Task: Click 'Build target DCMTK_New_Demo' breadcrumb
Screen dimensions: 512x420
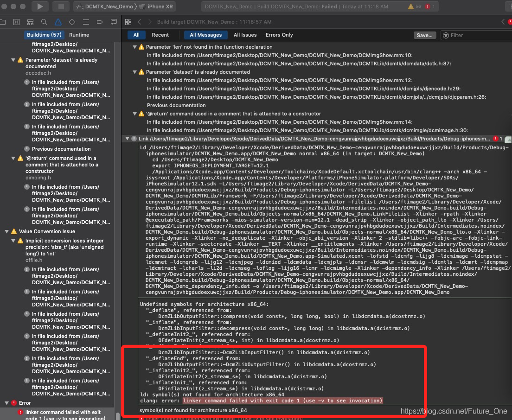Action: coord(214,22)
